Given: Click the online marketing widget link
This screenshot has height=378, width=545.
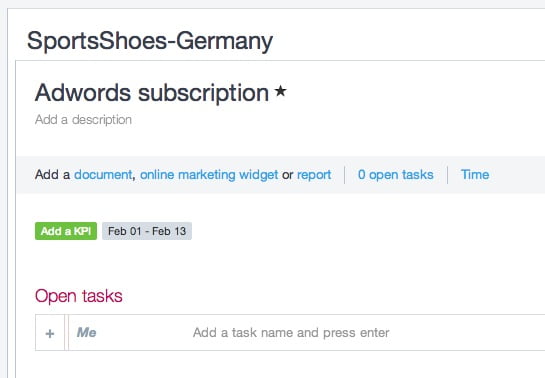Looking at the screenshot, I should click(x=209, y=175).
